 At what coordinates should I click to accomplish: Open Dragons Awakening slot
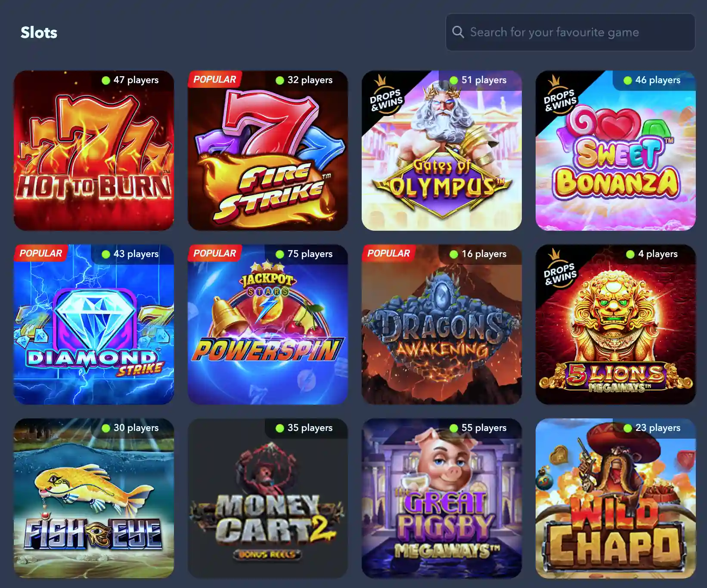click(x=442, y=325)
